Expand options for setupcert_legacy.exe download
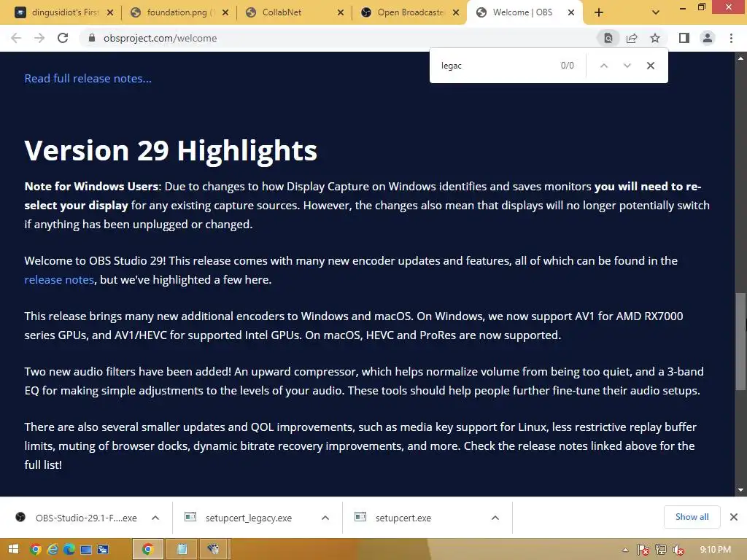Image resolution: width=747 pixels, height=560 pixels. click(325, 518)
